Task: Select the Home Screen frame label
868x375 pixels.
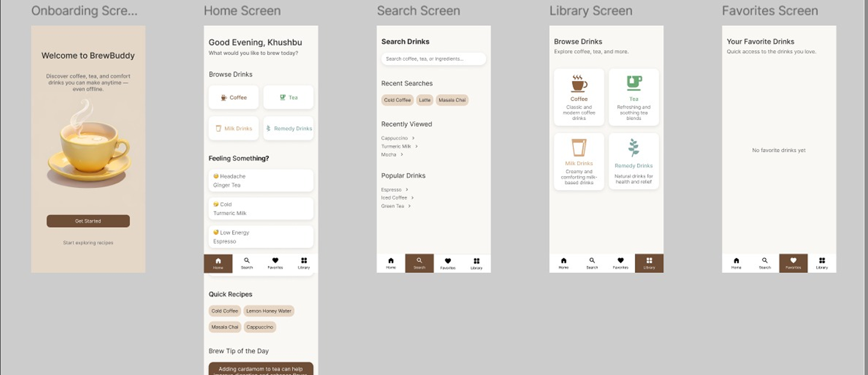Action: point(242,11)
